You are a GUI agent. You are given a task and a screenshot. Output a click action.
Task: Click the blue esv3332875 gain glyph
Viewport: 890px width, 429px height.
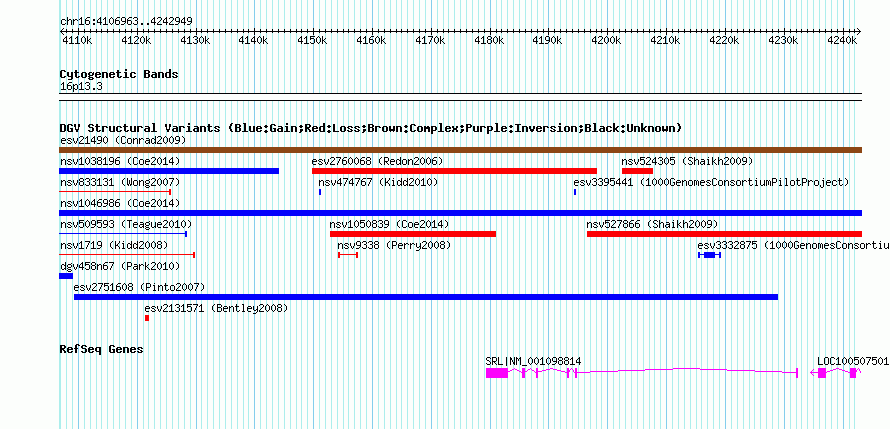tap(710, 255)
